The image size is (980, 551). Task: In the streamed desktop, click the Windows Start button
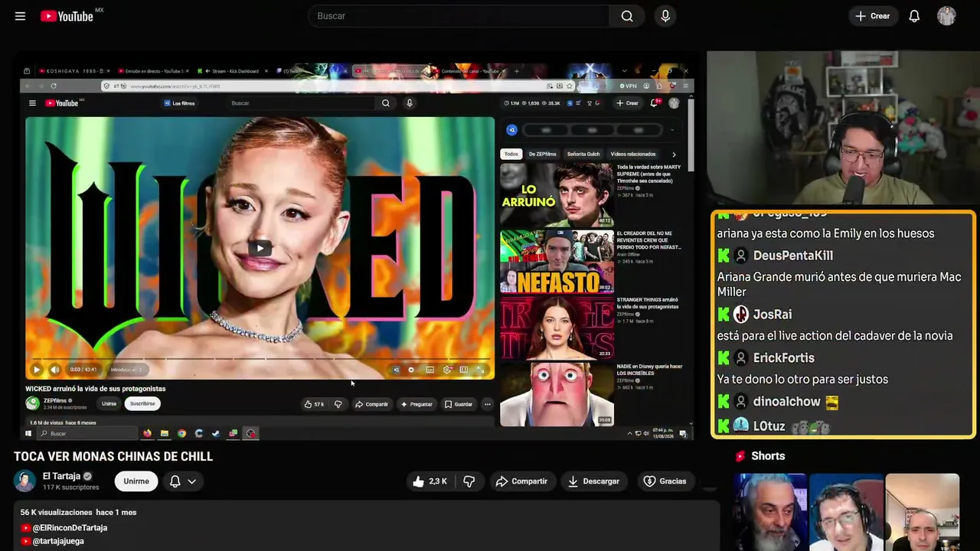(x=28, y=433)
